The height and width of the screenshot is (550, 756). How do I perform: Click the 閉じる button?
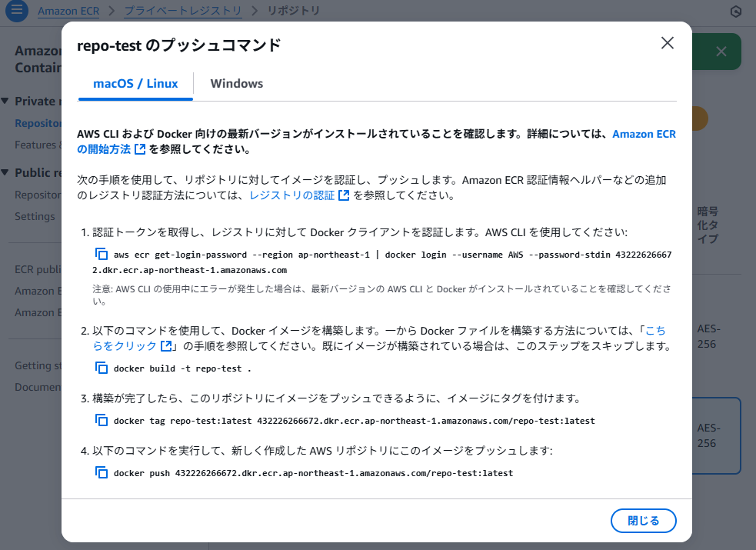pos(643,521)
